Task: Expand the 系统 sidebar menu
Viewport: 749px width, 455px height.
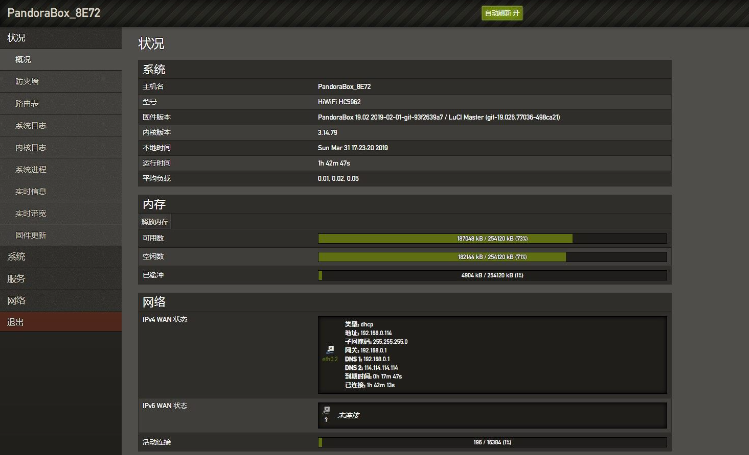Action: click(16, 257)
